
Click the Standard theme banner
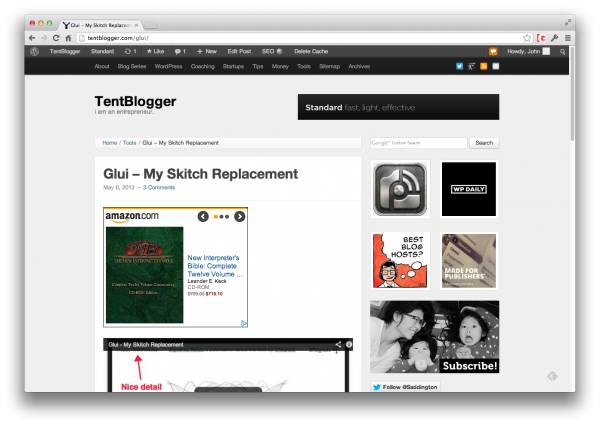coord(398,107)
